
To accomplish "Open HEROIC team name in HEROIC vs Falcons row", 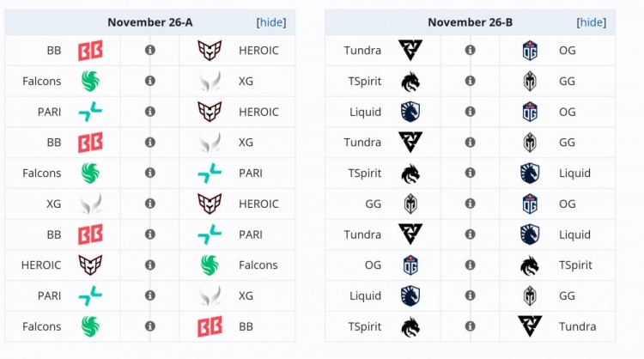I will click(x=41, y=265).
